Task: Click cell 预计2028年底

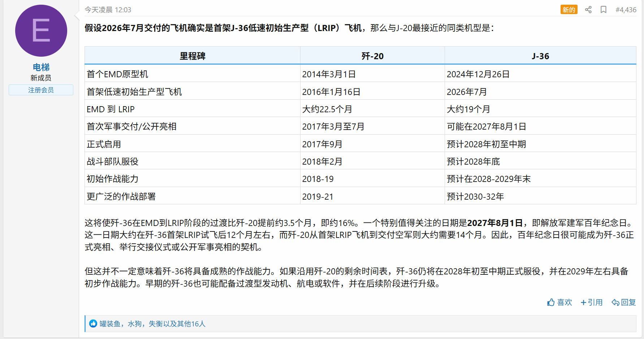Action: pyautogui.click(x=540, y=161)
